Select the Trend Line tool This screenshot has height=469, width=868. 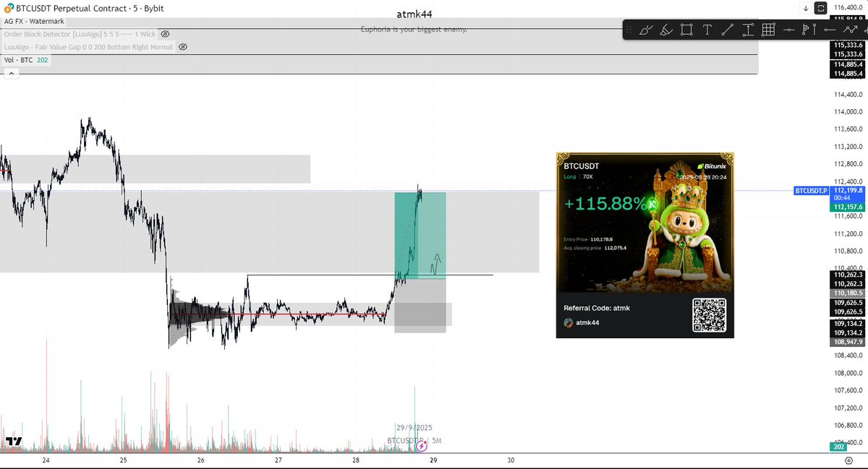click(x=727, y=30)
